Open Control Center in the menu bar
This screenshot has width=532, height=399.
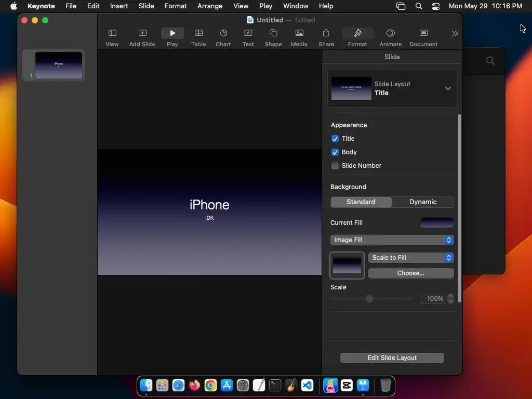[436, 6]
